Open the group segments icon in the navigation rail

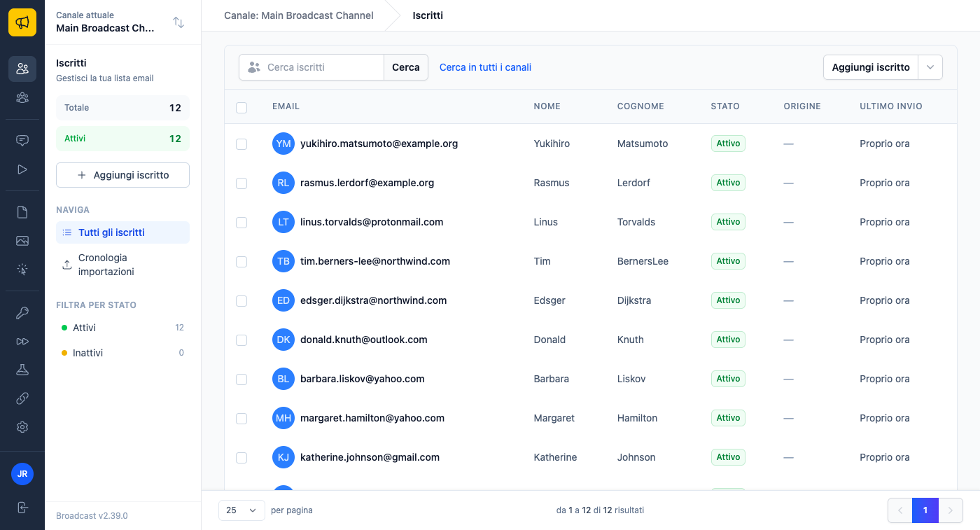pos(22,98)
